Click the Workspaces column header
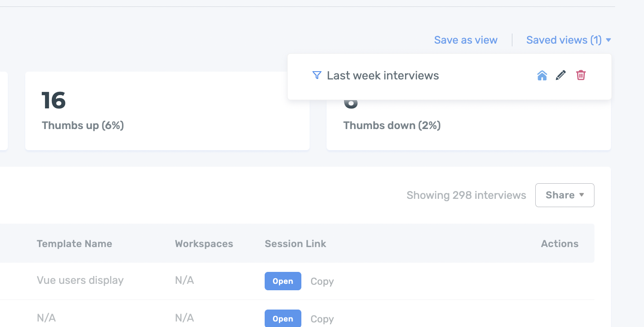The height and width of the screenshot is (327, 644). (204, 244)
